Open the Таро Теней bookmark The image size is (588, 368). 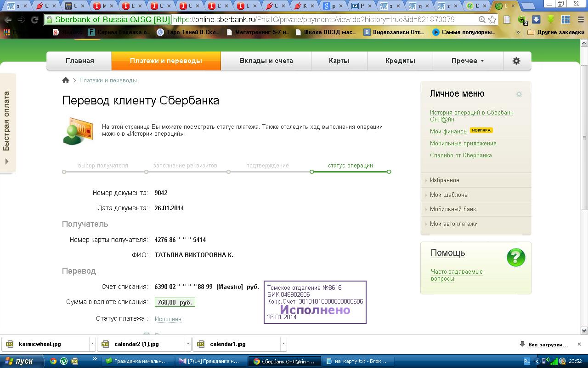click(x=188, y=32)
